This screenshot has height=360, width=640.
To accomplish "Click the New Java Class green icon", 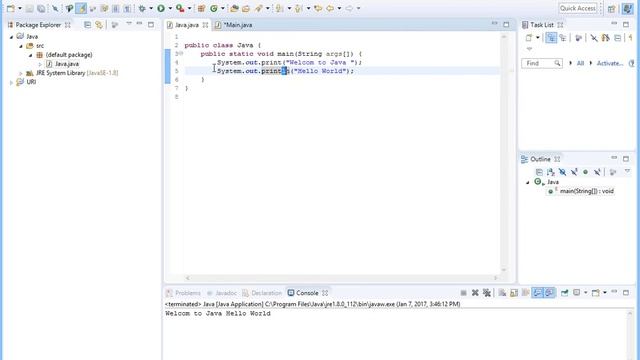I will pos(214,8).
